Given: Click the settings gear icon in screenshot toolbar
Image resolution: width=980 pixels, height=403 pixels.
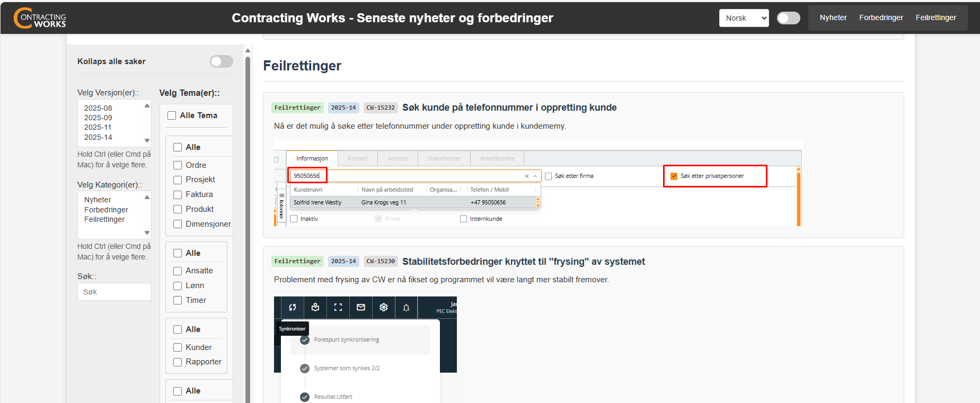Looking at the screenshot, I should click(384, 307).
